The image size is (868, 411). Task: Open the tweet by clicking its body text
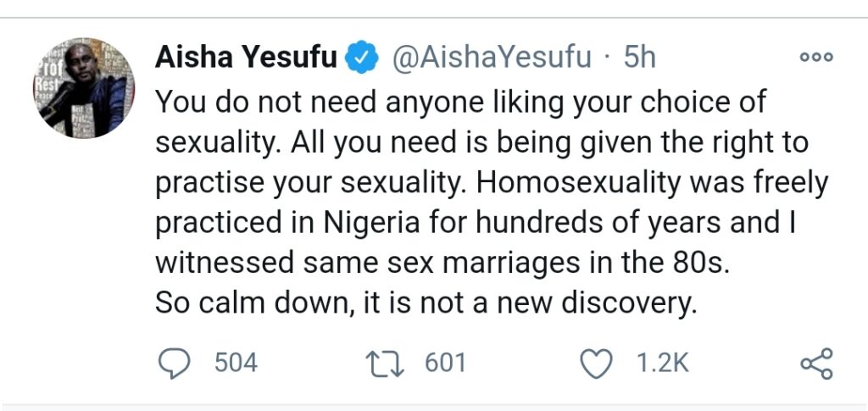tap(492, 203)
